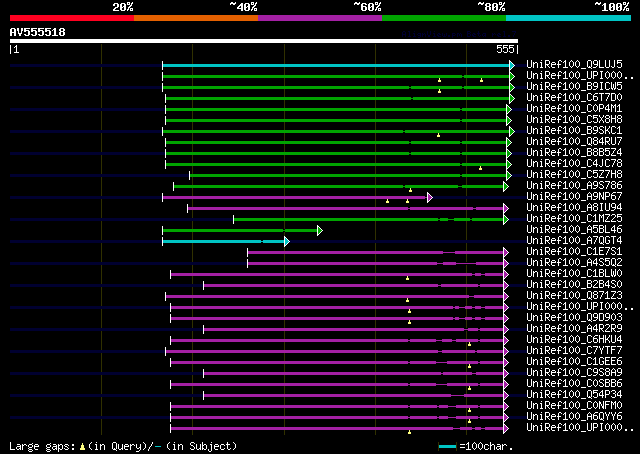Click the UniRef100_C5Z7H8 hit label

[x=574, y=174]
